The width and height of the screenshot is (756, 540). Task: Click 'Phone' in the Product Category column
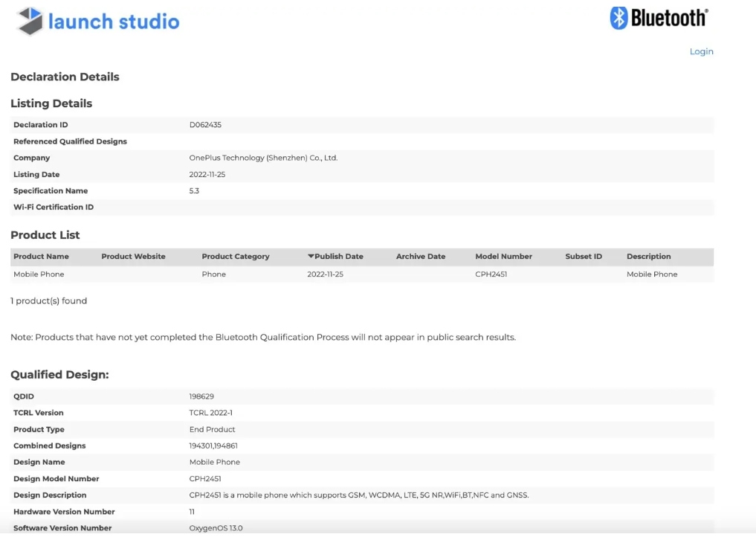coord(213,274)
